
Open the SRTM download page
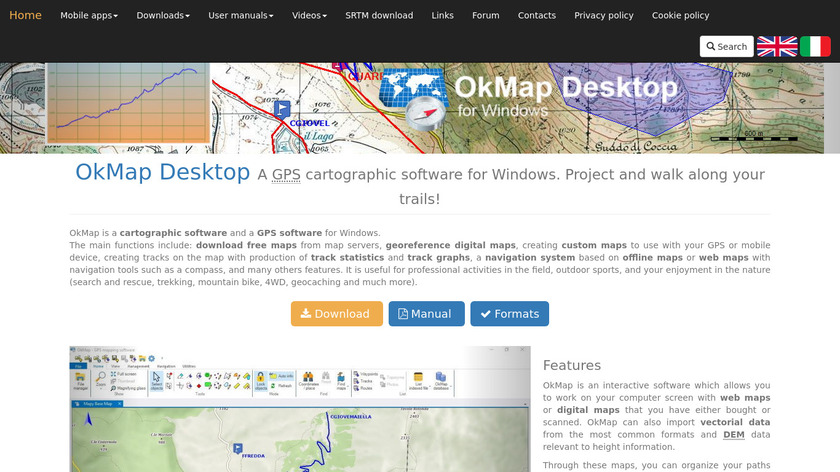pyautogui.click(x=379, y=16)
